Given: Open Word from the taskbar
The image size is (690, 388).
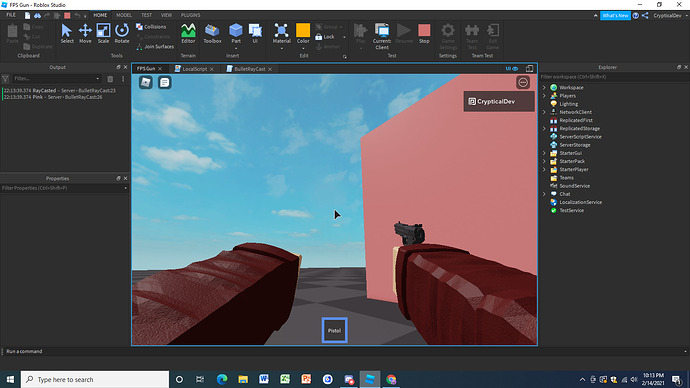Looking at the screenshot, I should [x=264, y=379].
